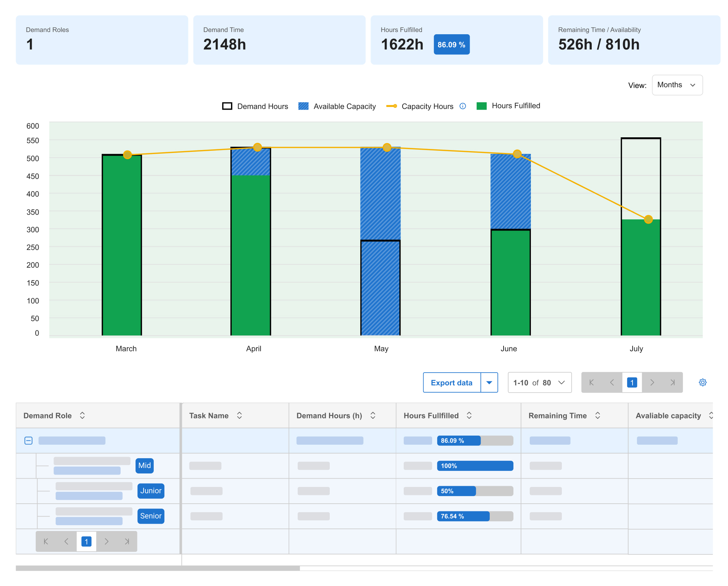Go to last page in top pagination
Screen dimensions: 728x586
673,382
